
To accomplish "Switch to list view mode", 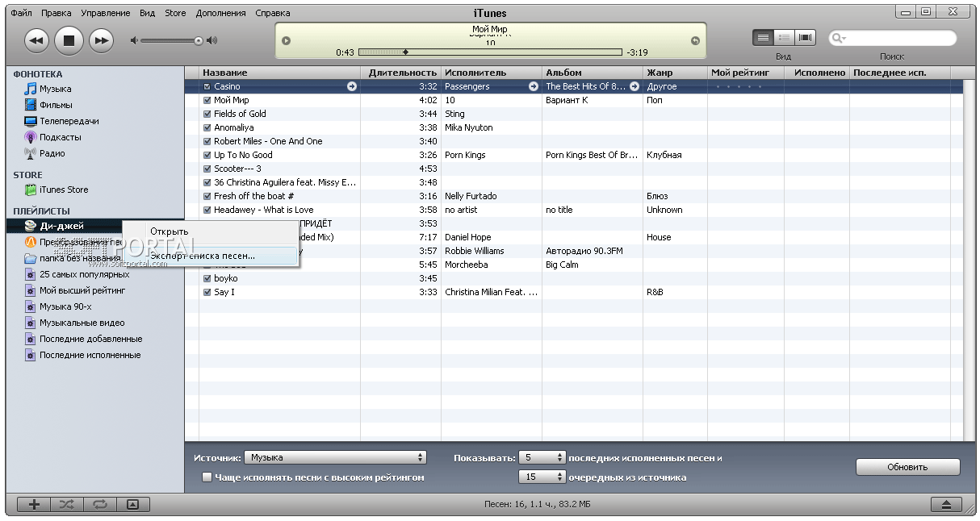I will pyautogui.click(x=763, y=38).
